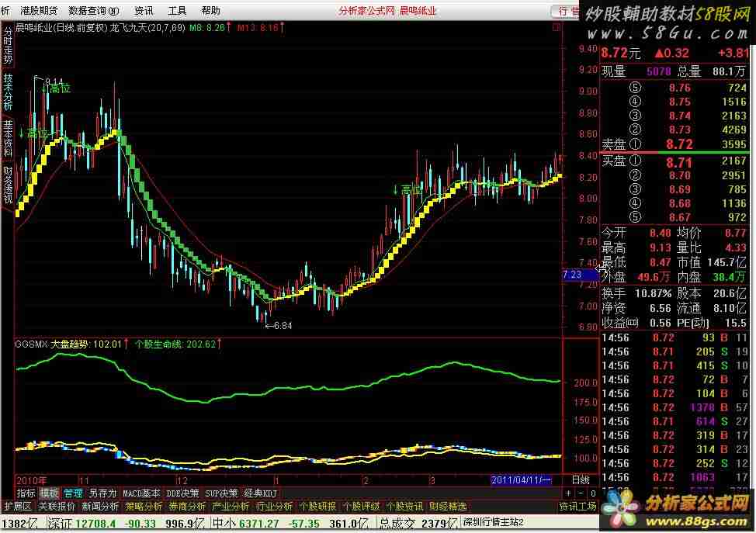Open the 产业分析 tab
The image size is (756, 533).
click(231, 507)
